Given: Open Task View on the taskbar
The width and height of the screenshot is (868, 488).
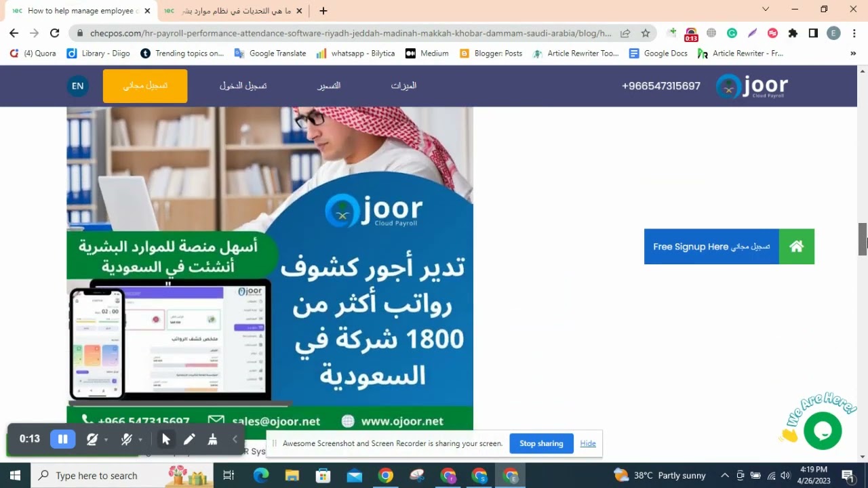Looking at the screenshot, I should click(x=229, y=475).
